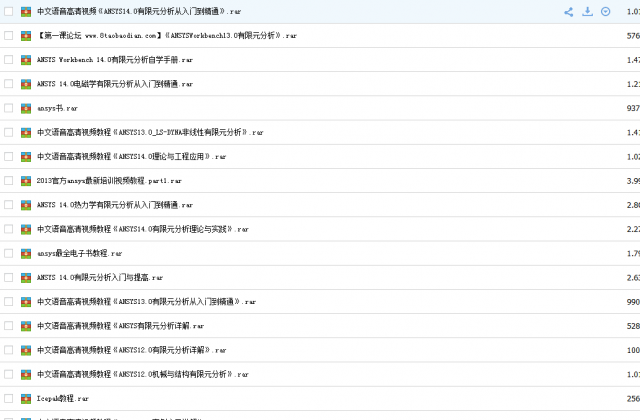Open ANSYS 14.0热力学有限元分析从入门到精通.rar
The height and width of the screenshot is (420, 640).
115,205
